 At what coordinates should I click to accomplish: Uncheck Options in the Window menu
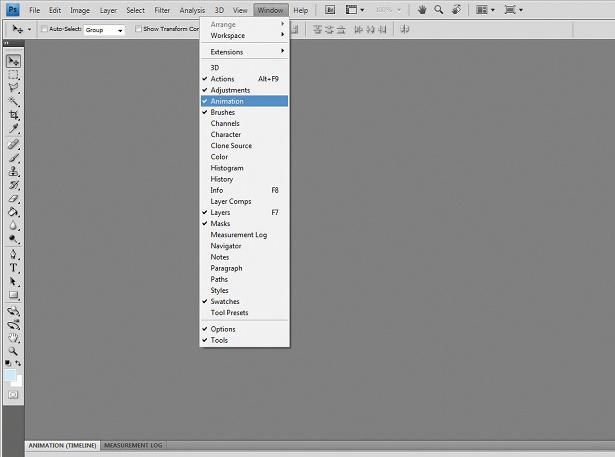(244, 329)
